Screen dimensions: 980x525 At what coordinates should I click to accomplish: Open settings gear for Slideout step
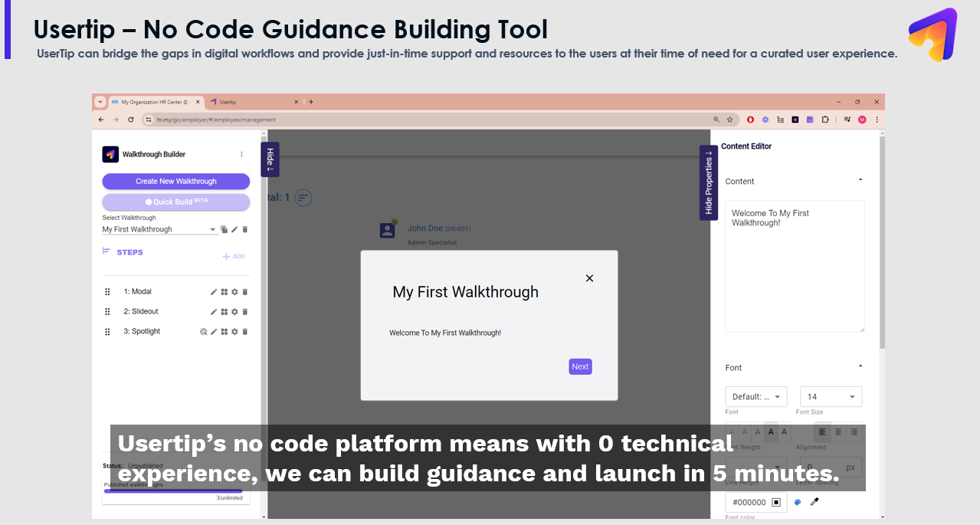tap(234, 312)
